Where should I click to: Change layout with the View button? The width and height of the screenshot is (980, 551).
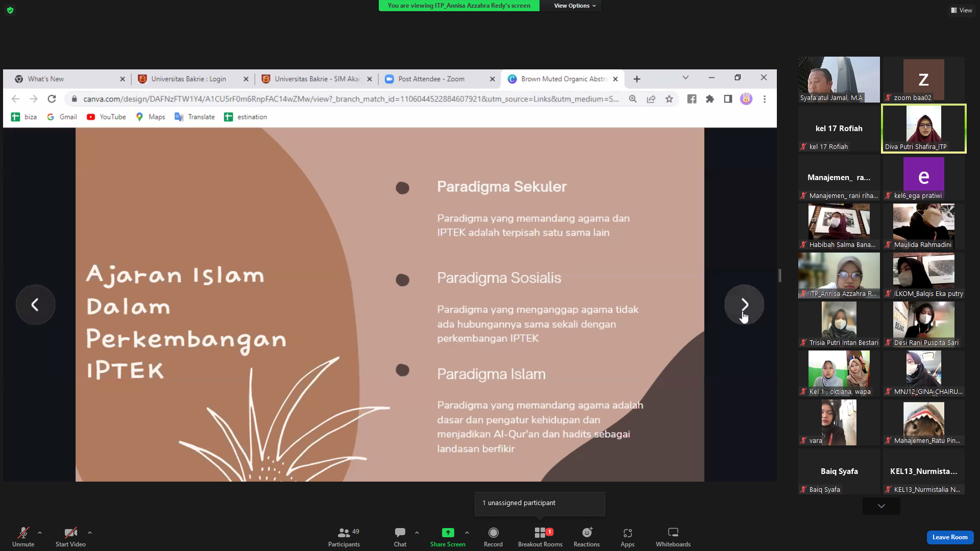962,10
